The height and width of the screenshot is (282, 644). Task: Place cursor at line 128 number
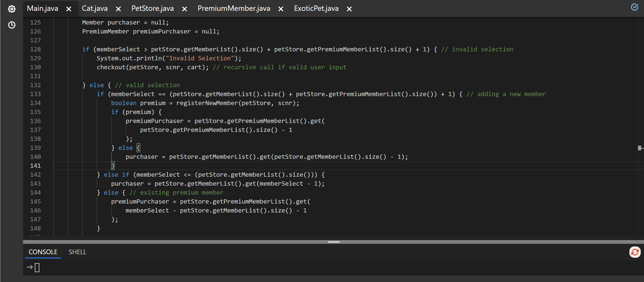35,49
